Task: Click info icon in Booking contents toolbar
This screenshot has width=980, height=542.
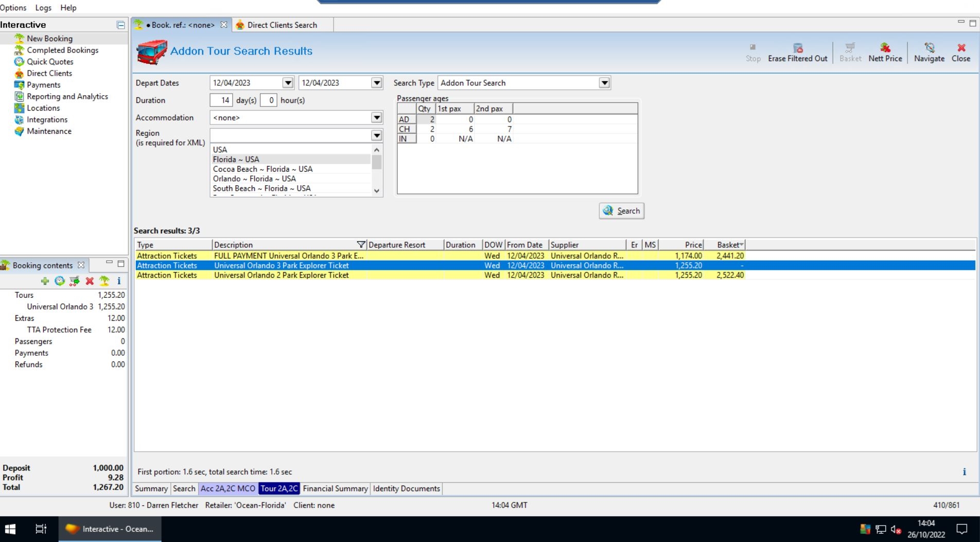Action: point(119,281)
